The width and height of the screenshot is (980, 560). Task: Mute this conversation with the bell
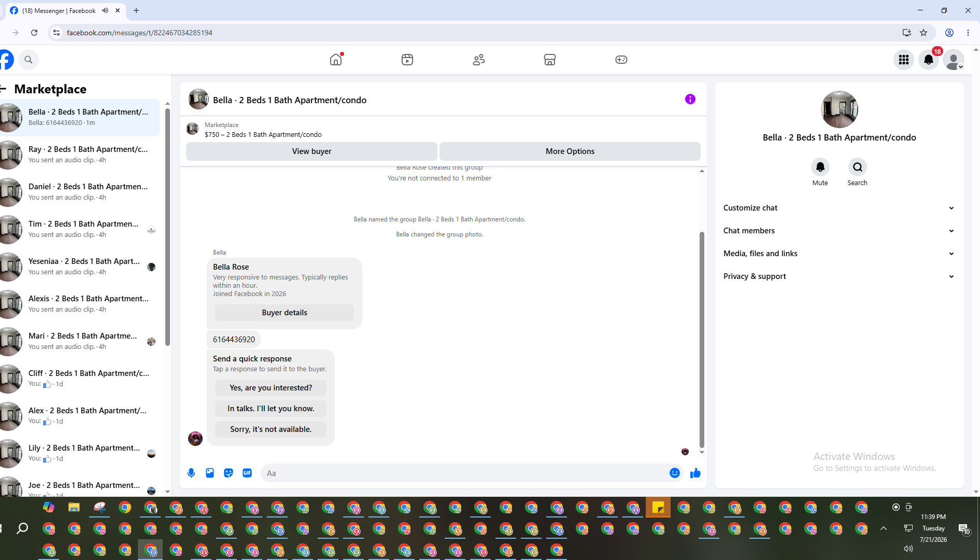point(820,167)
